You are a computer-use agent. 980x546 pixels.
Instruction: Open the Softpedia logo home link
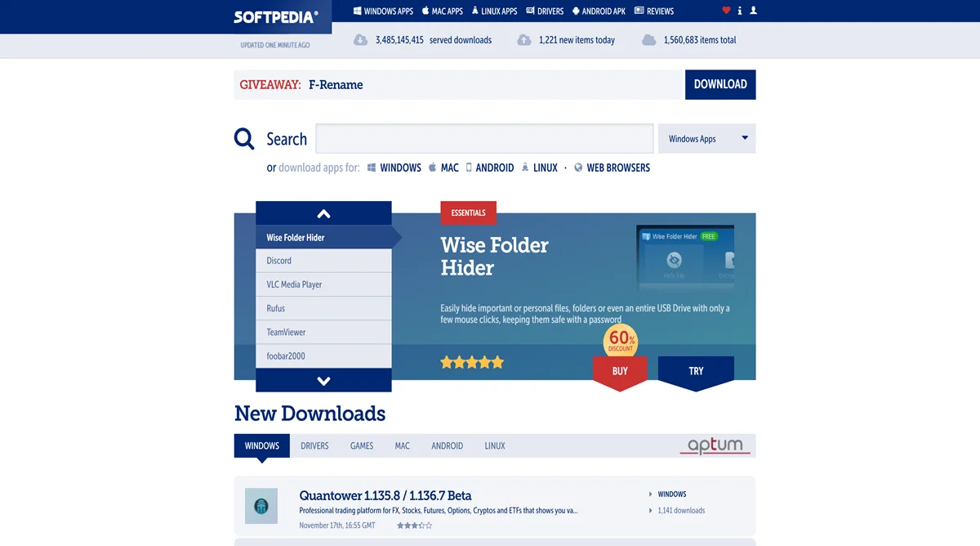tap(275, 16)
